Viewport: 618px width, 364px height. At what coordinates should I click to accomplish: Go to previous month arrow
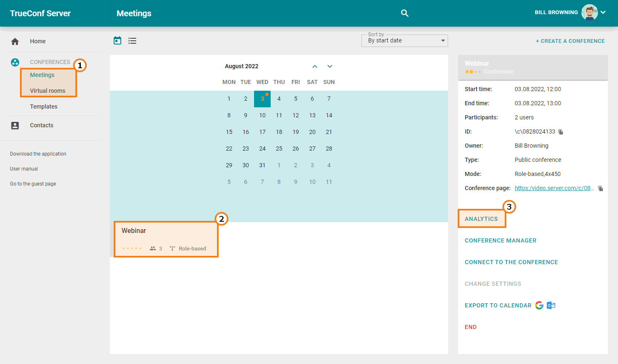[315, 67]
